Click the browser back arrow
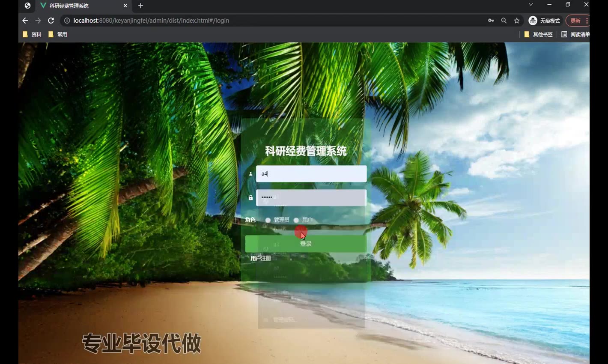Viewport: 608px width, 364px height. click(x=25, y=21)
